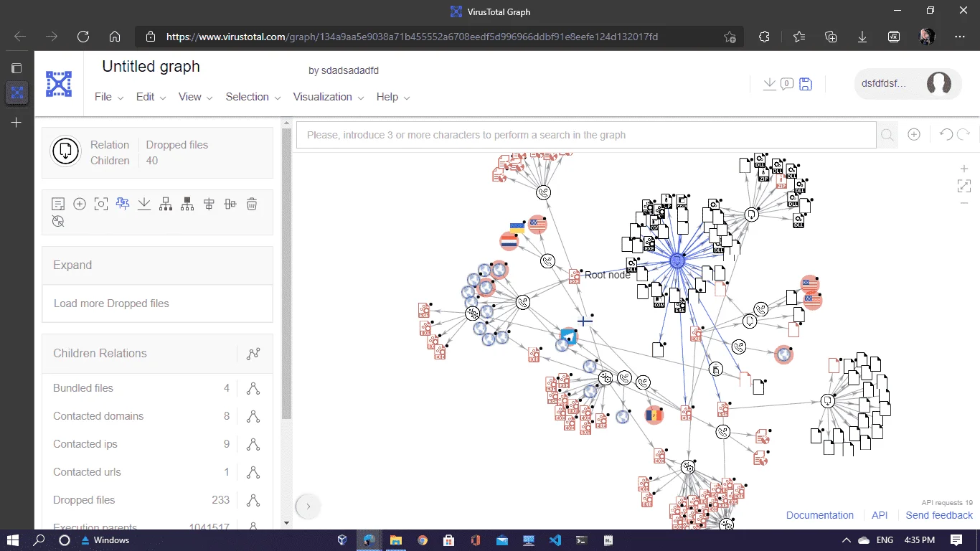Click the Contacted urls row text
Viewport: 980px width, 551px height.
point(87,472)
